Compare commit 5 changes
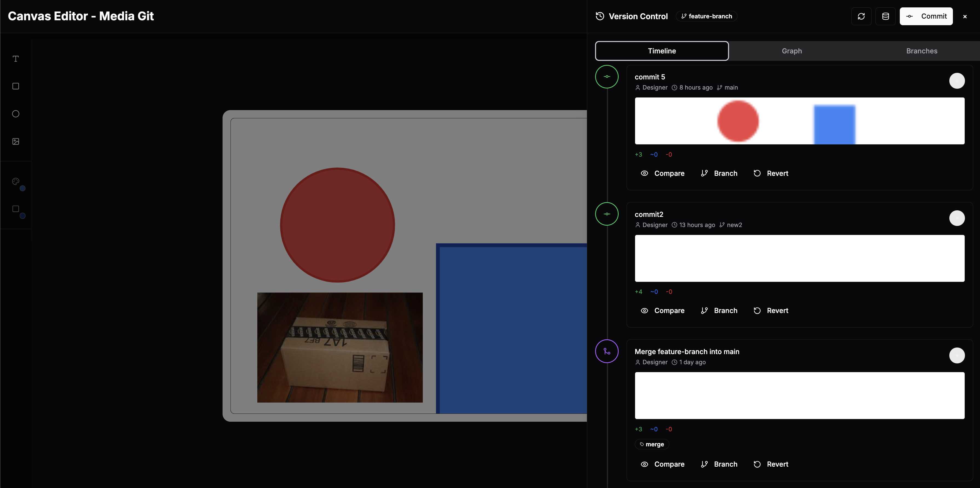 662,174
